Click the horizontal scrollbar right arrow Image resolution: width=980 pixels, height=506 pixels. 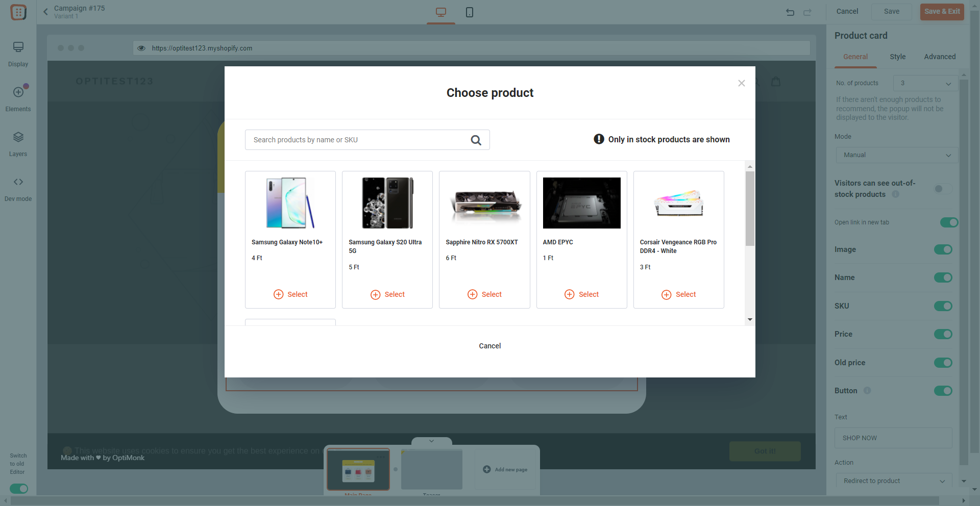click(963, 500)
